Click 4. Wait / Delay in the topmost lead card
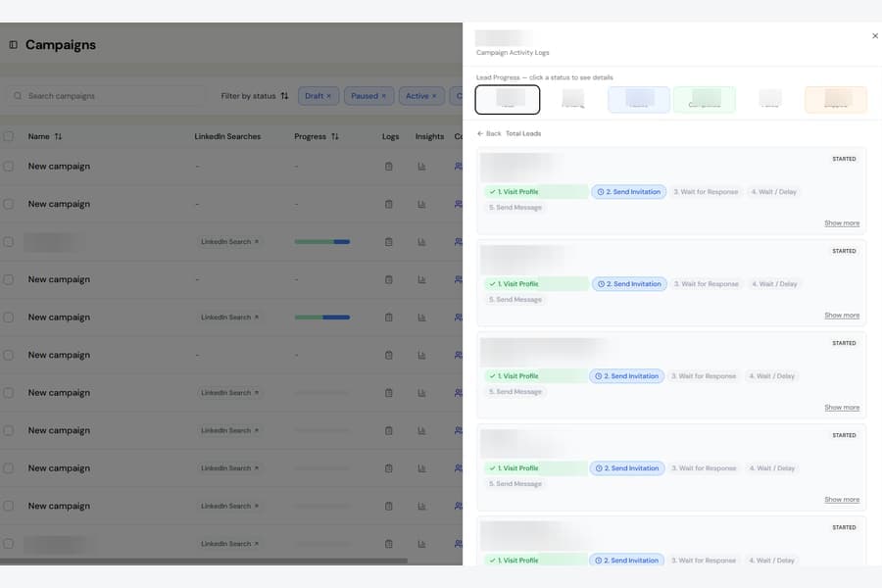The height and width of the screenshot is (588, 882). (773, 192)
